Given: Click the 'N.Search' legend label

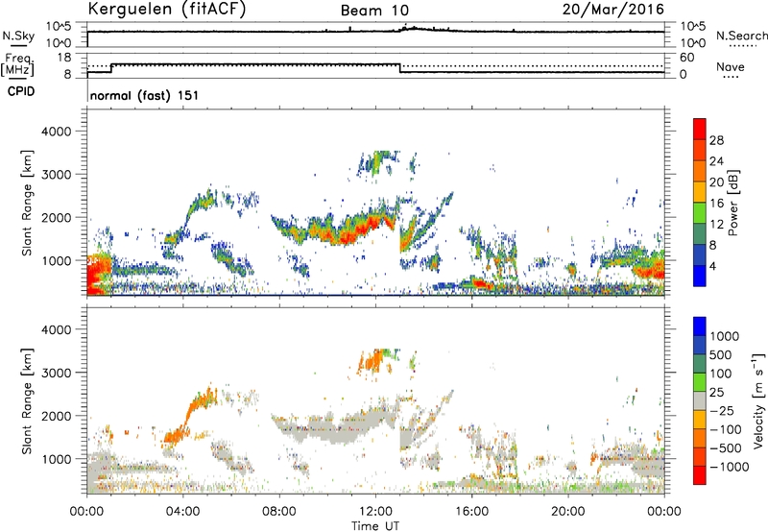Looking at the screenshot, I should tap(741, 36).
